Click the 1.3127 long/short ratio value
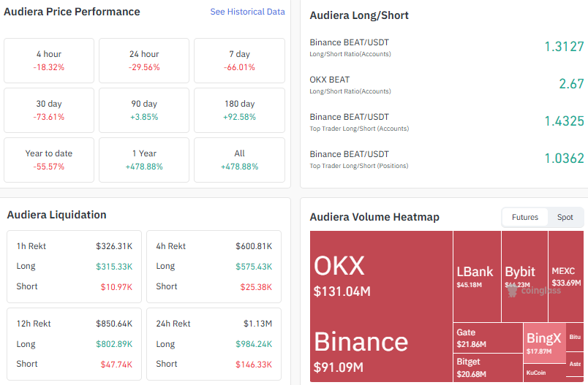This screenshot has height=385, width=588. coord(564,47)
